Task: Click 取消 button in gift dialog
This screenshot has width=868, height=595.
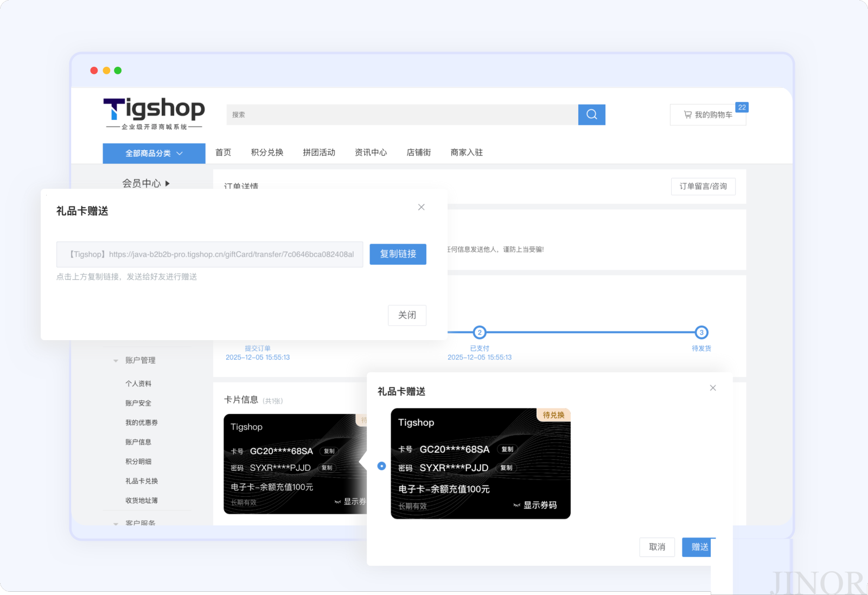Action: point(657,547)
